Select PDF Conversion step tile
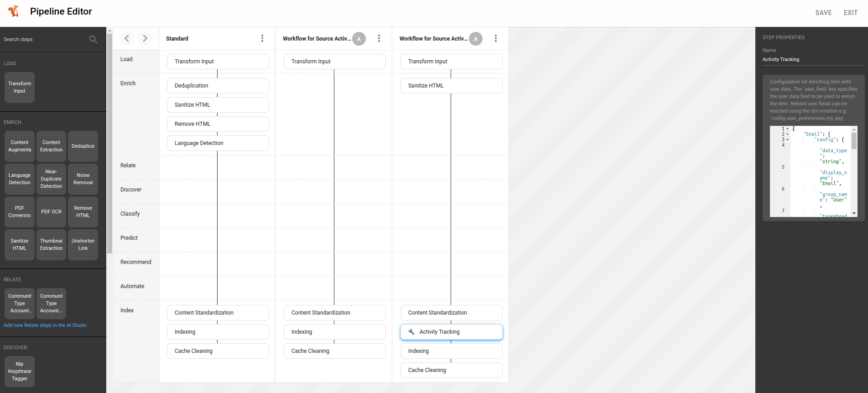 pos(20,212)
